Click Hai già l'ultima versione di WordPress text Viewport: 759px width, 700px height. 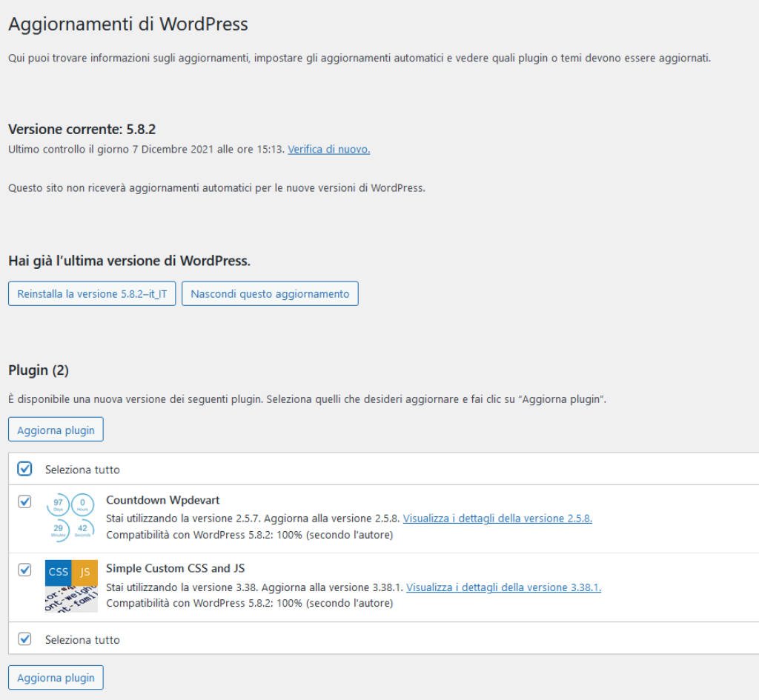129,261
